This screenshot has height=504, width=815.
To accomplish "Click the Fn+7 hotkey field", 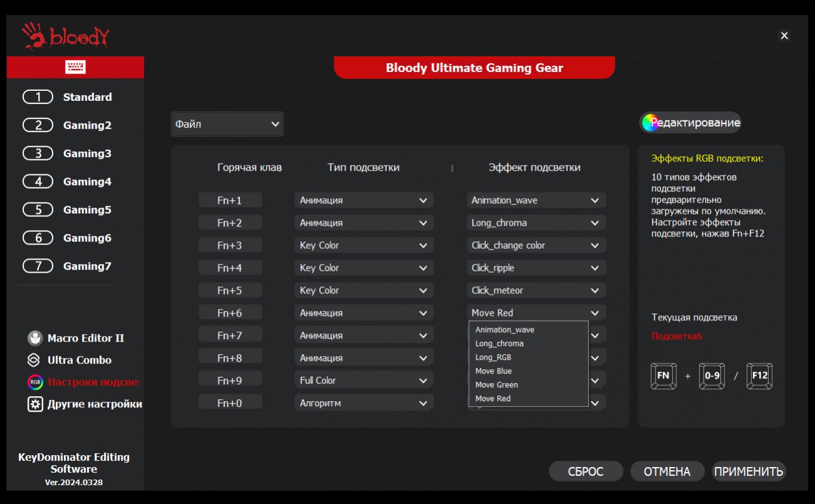I will pyautogui.click(x=230, y=335).
